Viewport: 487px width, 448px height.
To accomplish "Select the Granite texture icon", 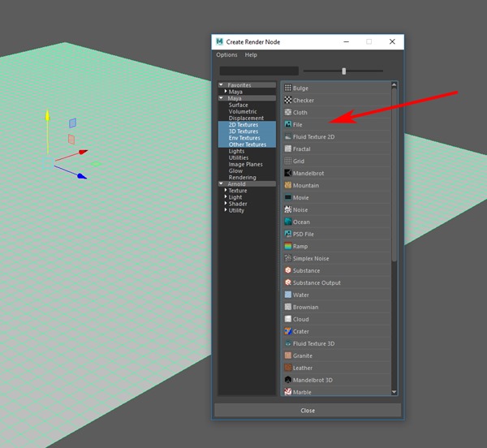I will (288, 355).
